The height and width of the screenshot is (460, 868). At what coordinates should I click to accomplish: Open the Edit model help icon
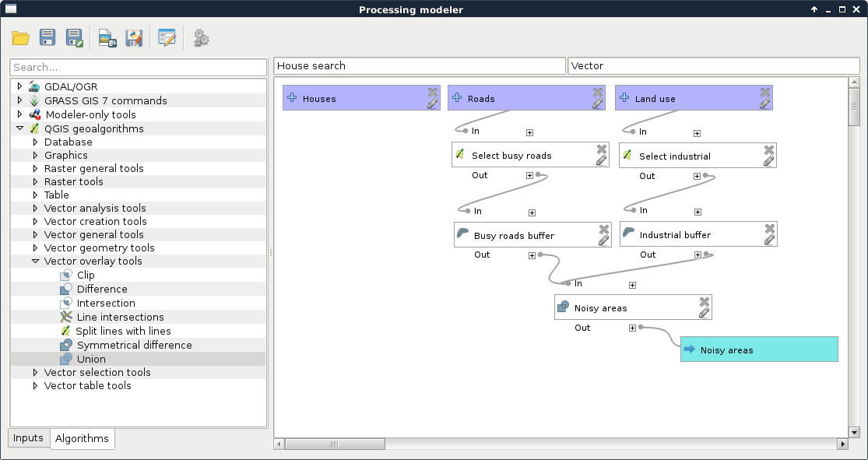point(167,37)
